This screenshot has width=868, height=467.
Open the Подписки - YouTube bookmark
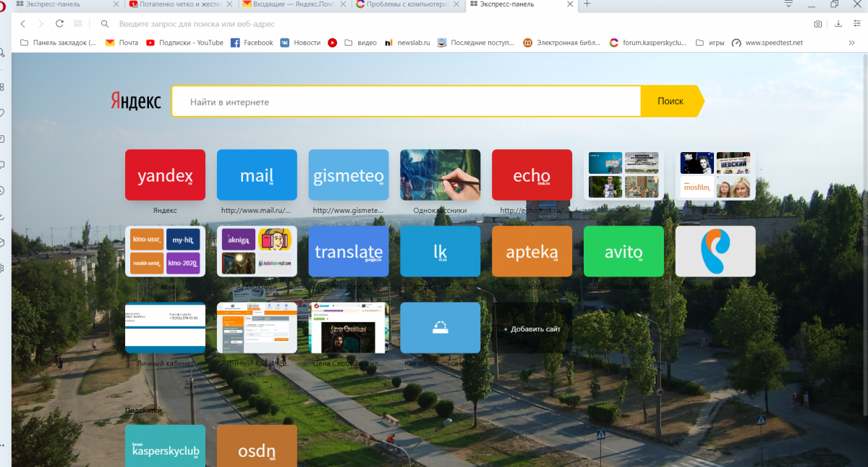click(184, 43)
